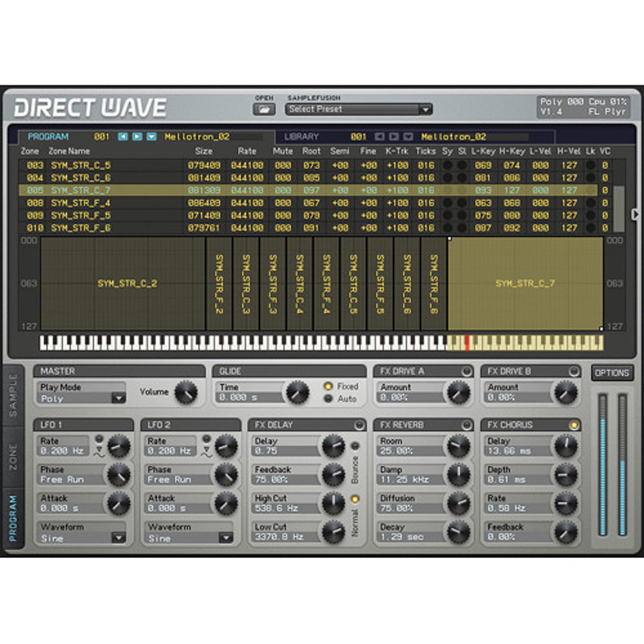Select zone row SYM_STR_F_4
The width and height of the screenshot is (644, 644).
click(315, 203)
